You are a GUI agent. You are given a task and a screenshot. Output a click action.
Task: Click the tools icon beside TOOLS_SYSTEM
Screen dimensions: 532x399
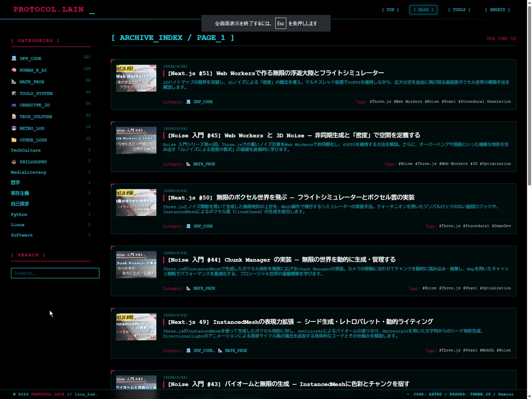click(x=14, y=94)
